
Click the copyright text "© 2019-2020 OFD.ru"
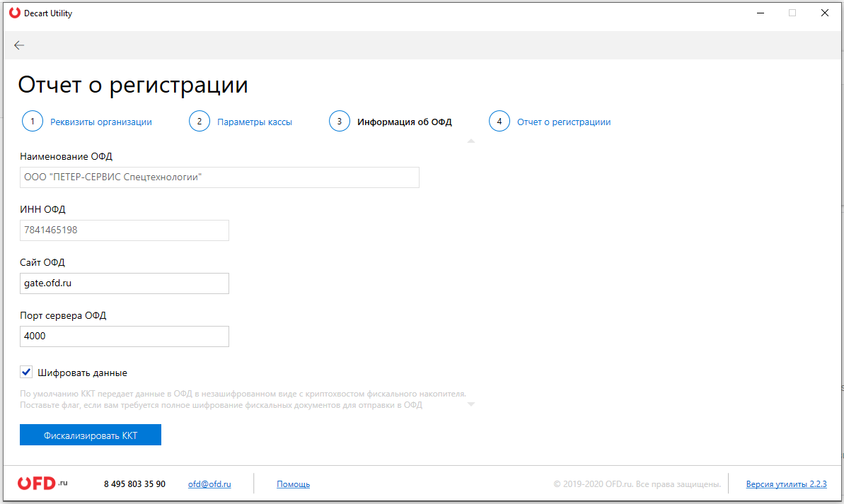tap(593, 484)
